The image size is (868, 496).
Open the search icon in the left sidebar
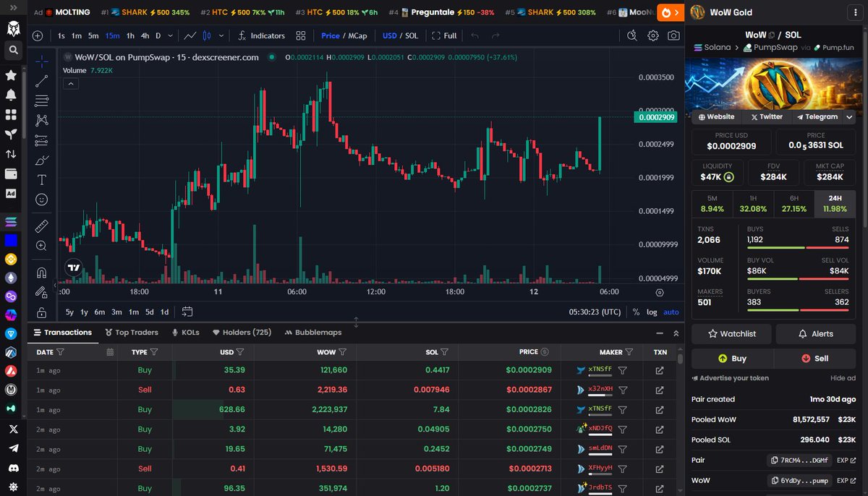tap(12, 50)
